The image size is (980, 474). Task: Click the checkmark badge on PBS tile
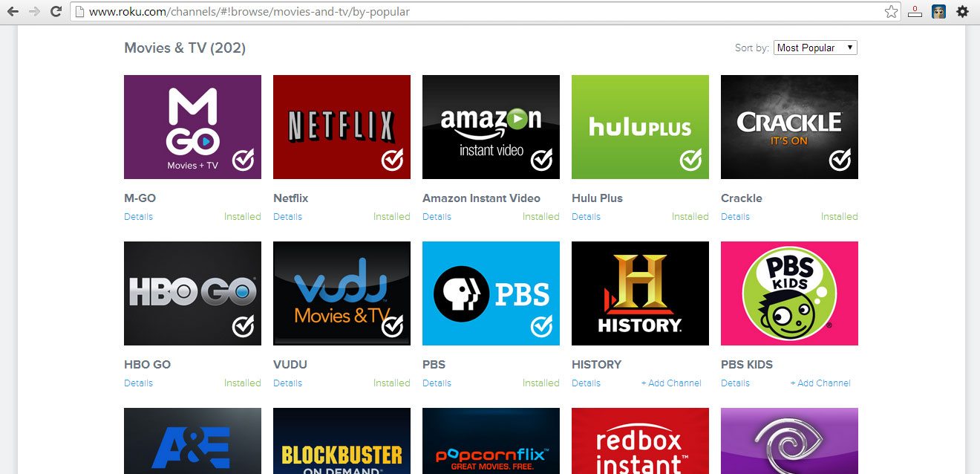pyautogui.click(x=542, y=326)
